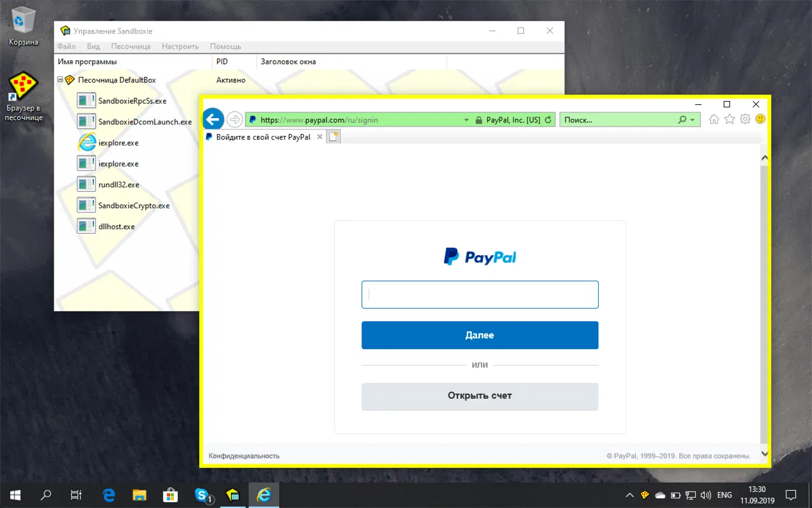This screenshot has height=508, width=812.
Task: Open the search provider dropdown arrow
Action: coord(692,119)
